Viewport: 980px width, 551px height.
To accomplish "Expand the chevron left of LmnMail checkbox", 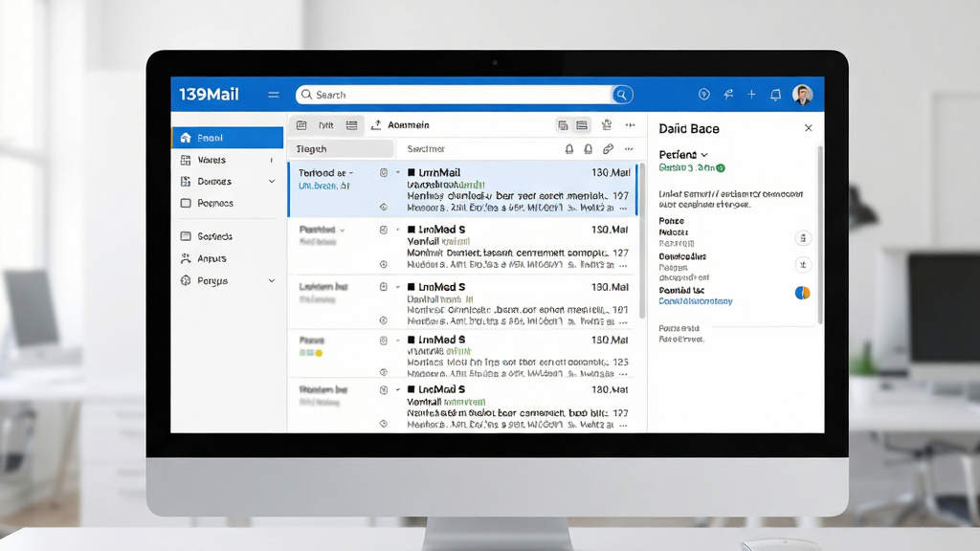I will (x=398, y=172).
